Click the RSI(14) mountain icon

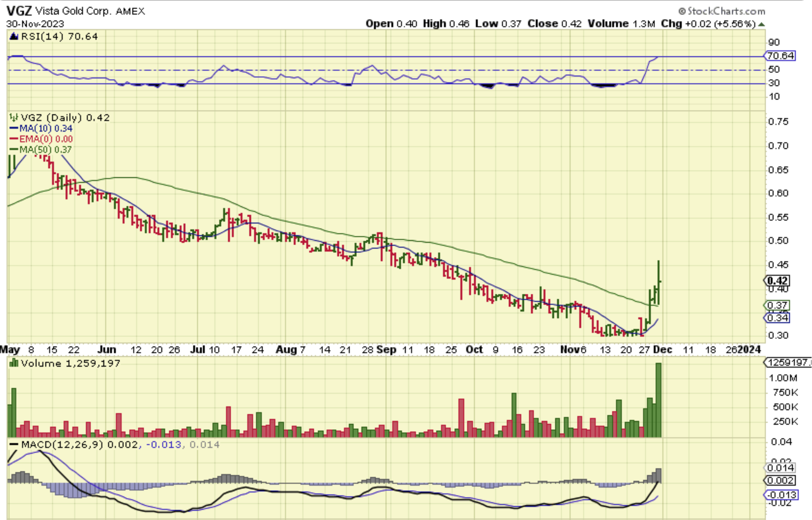click(x=14, y=37)
